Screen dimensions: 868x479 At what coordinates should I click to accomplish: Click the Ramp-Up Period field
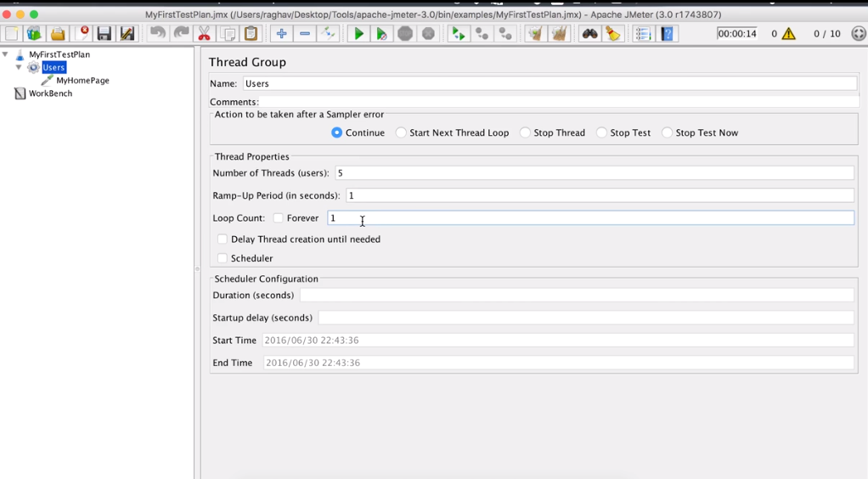tap(600, 195)
